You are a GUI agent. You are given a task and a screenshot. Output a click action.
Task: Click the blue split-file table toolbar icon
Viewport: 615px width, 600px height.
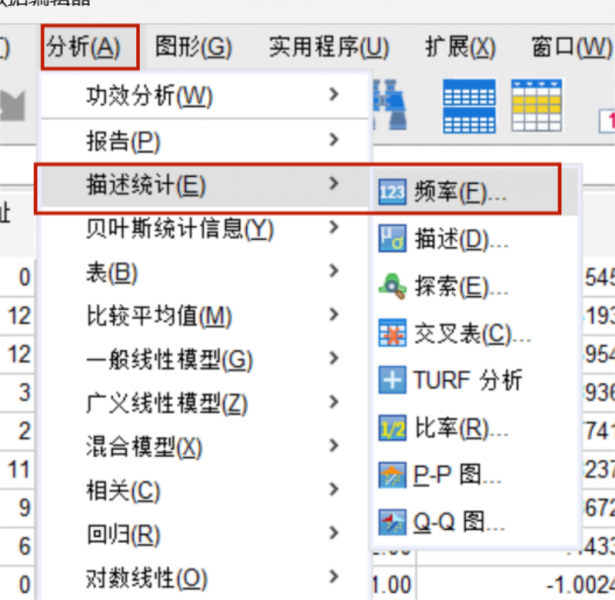tap(469, 106)
